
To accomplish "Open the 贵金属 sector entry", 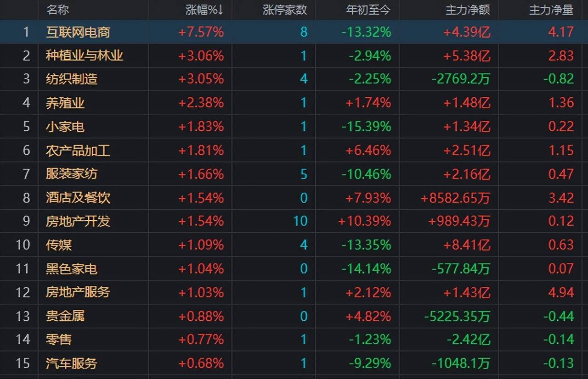I will pos(65,316).
